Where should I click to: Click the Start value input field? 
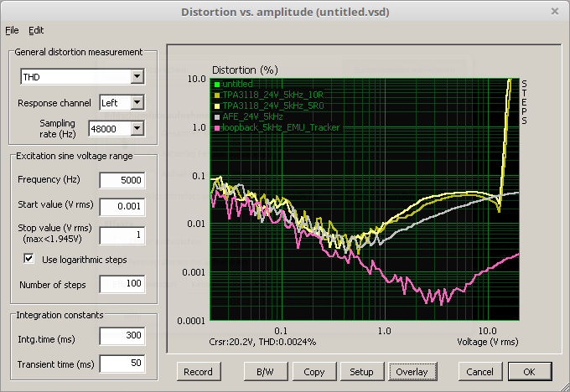pyautogui.click(x=122, y=206)
